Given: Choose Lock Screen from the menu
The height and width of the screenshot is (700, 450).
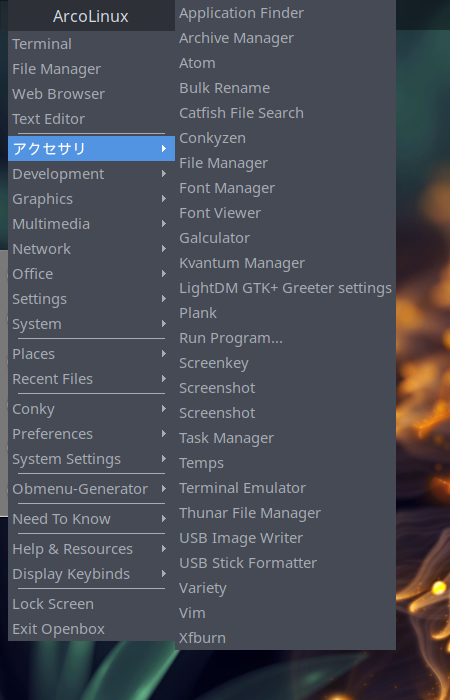Looking at the screenshot, I should [92, 604].
